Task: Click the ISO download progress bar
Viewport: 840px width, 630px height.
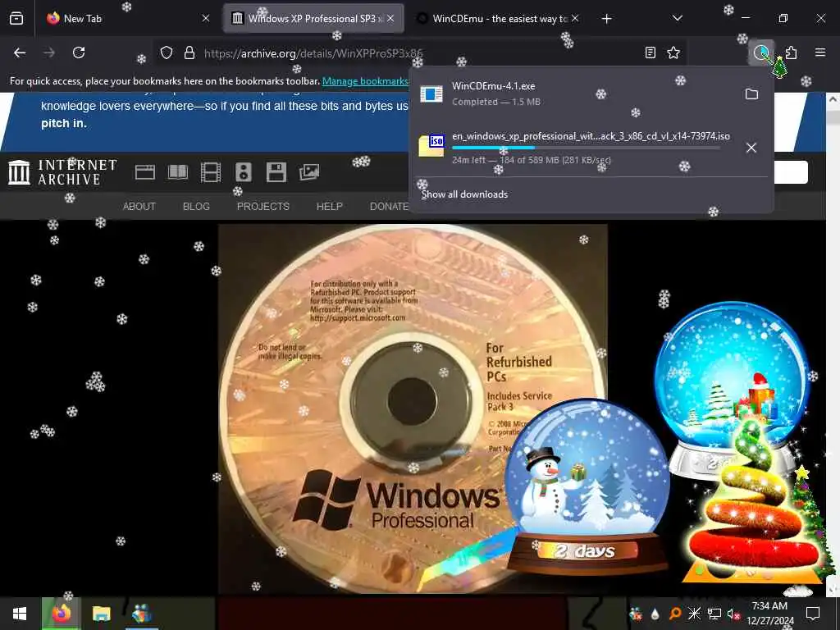Action: coord(585,148)
